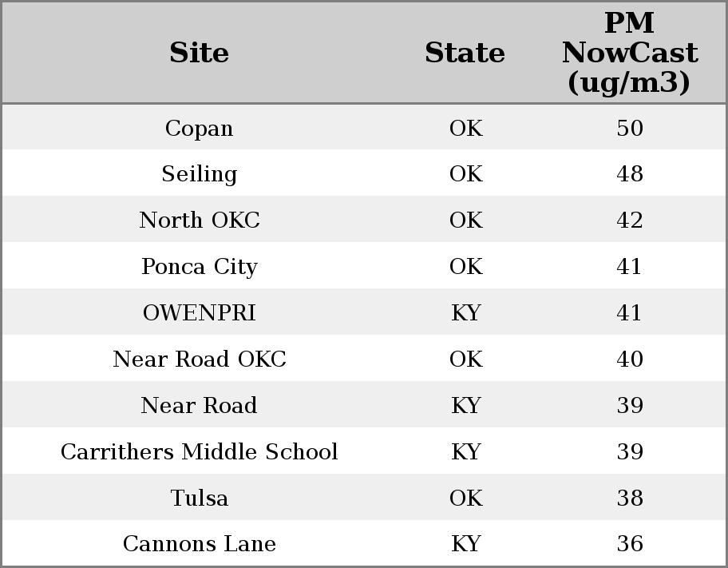Select the Ponca City row label
The width and height of the screenshot is (728, 568).
[x=199, y=267]
